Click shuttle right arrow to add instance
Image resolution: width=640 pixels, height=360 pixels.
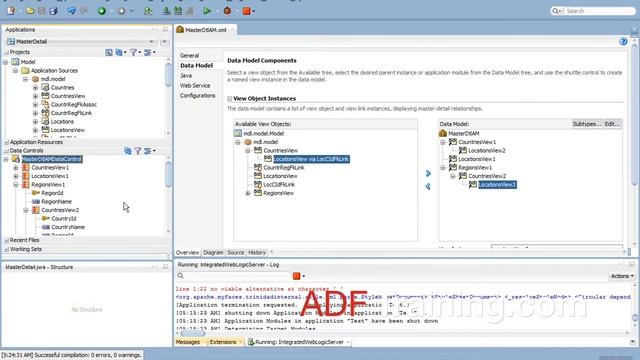[x=428, y=173]
